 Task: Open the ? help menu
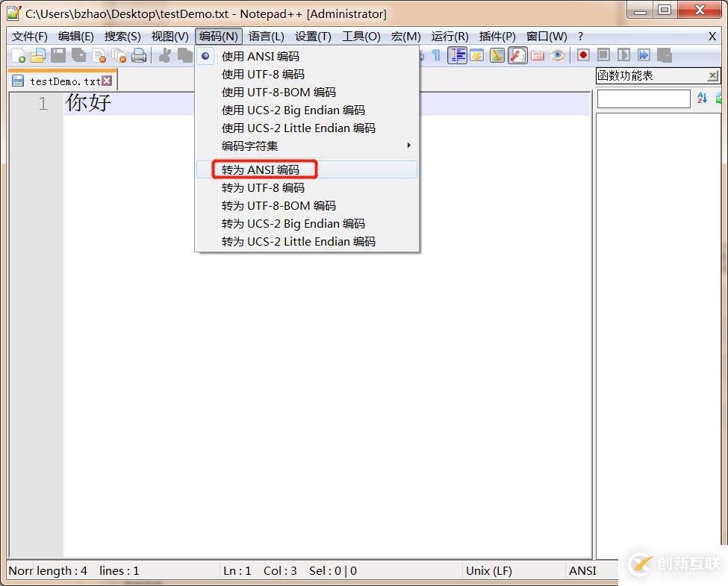click(x=580, y=37)
